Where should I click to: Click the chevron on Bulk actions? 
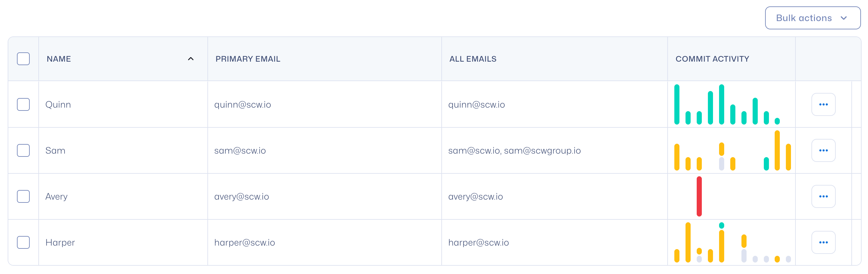pos(843,18)
